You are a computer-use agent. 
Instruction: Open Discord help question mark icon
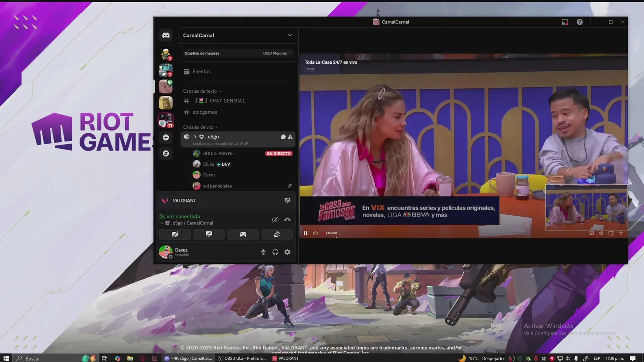580,22
